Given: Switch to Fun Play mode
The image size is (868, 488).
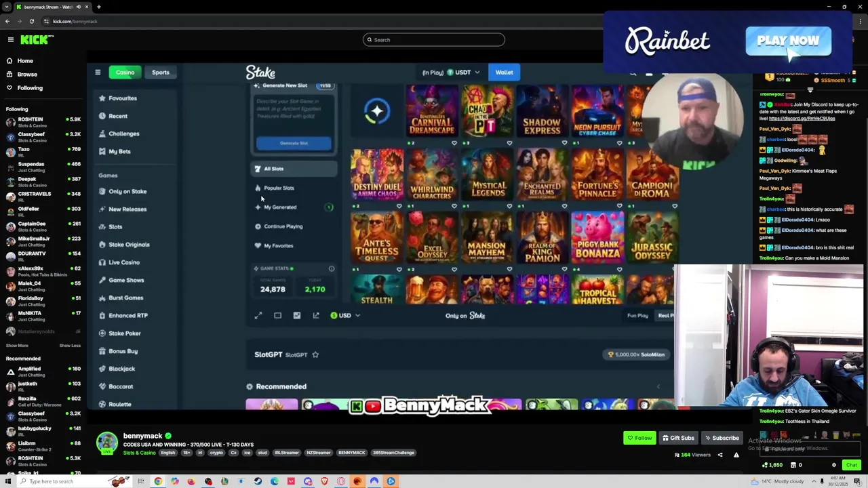Looking at the screenshot, I should tap(637, 316).
